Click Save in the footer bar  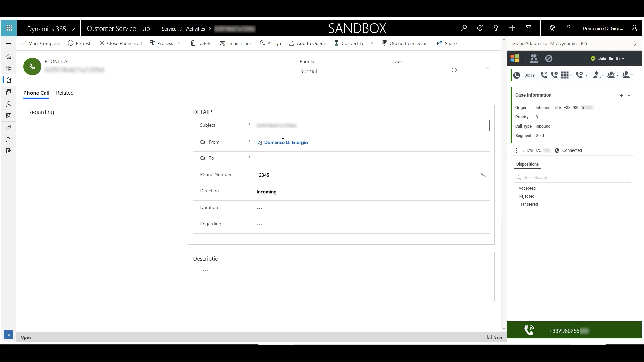[495, 337]
